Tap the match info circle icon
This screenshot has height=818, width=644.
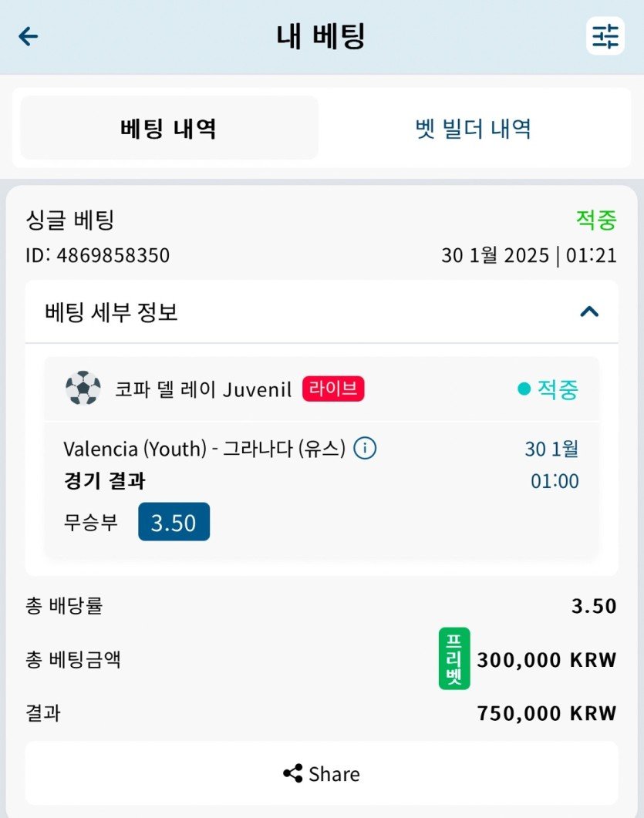point(365,448)
